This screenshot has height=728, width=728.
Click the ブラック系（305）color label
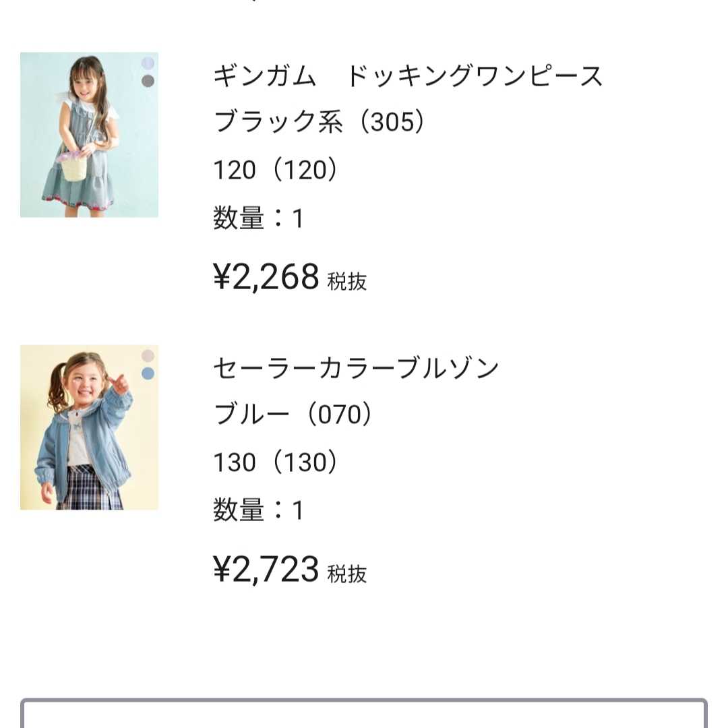coord(319,121)
